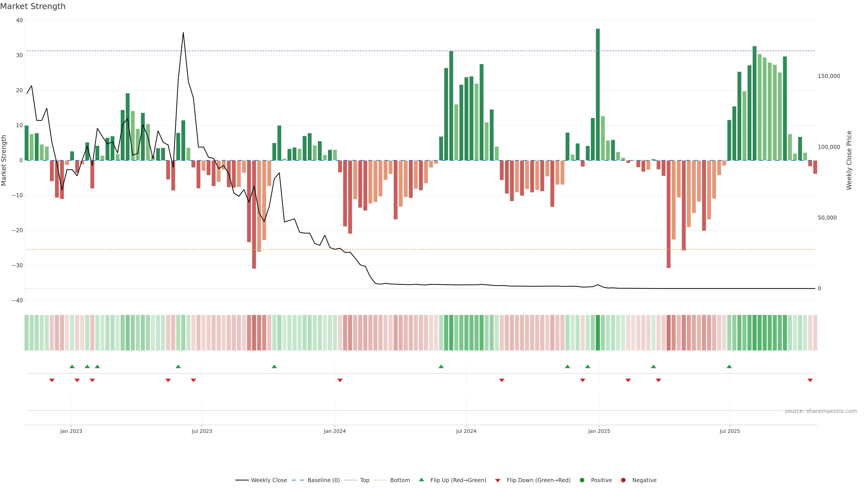Image resolution: width=868 pixels, height=488 pixels.
Task: Click the source: sharemaestro.com text
Action: tap(821, 411)
